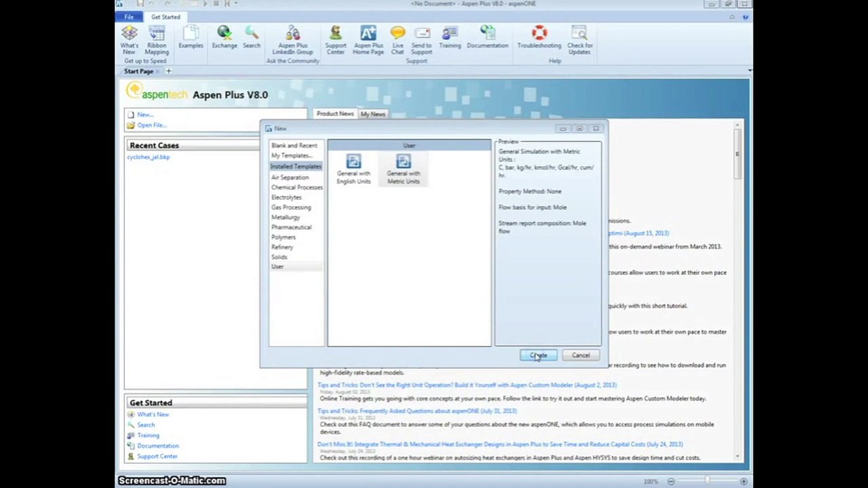The width and height of the screenshot is (868, 488).
Task: Start a Live Chat session
Action: coord(397,40)
